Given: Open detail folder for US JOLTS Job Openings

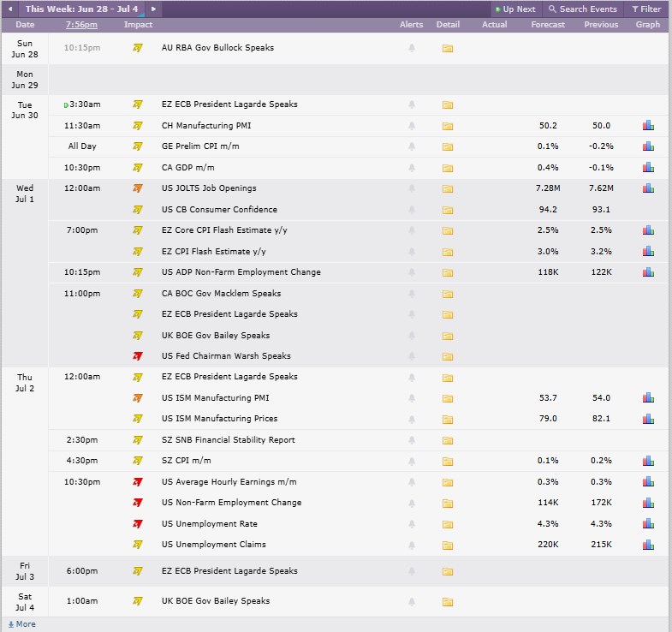Looking at the screenshot, I should (x=448, y=188).
